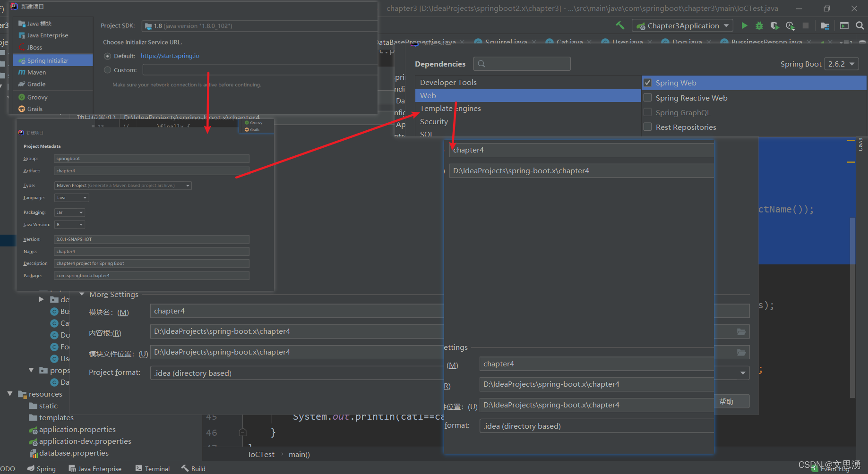Collapse the More Settings section

[x=82, y=294]
